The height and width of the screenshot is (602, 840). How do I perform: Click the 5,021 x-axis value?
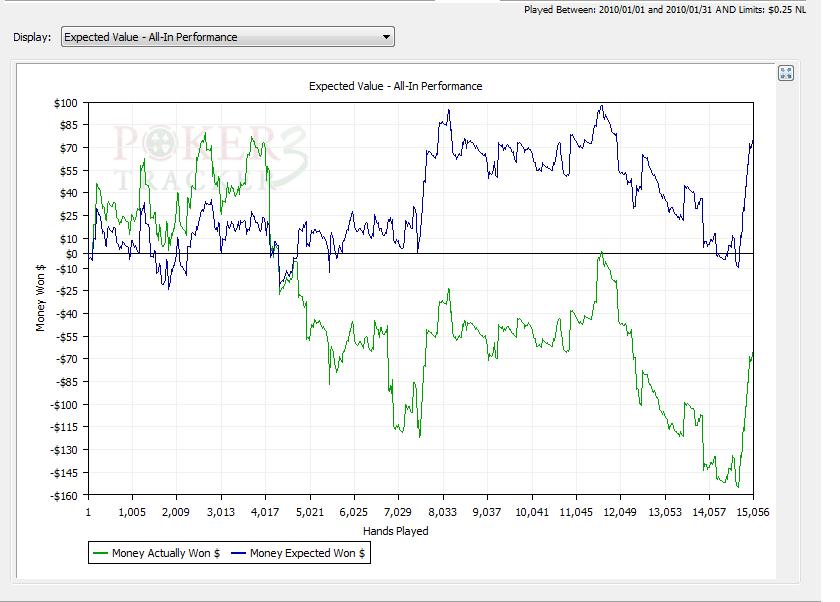point(310,512)
